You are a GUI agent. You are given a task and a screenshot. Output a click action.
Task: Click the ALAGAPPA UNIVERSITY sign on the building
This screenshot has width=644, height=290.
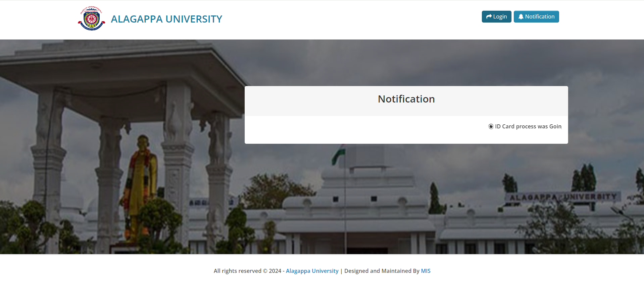pos(563,197)
